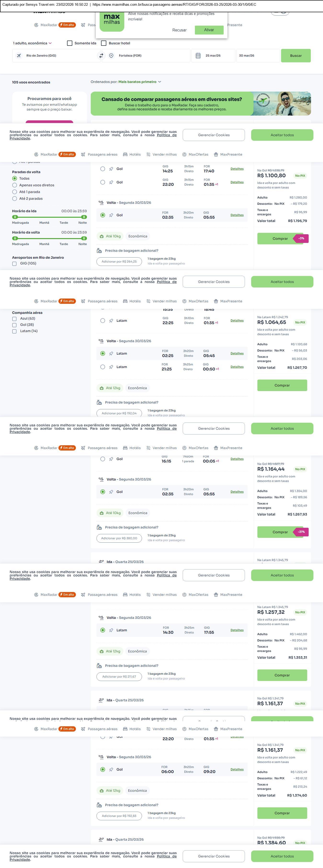Open the Mais baratos primeiro sort dropdown

click(140, 82)
